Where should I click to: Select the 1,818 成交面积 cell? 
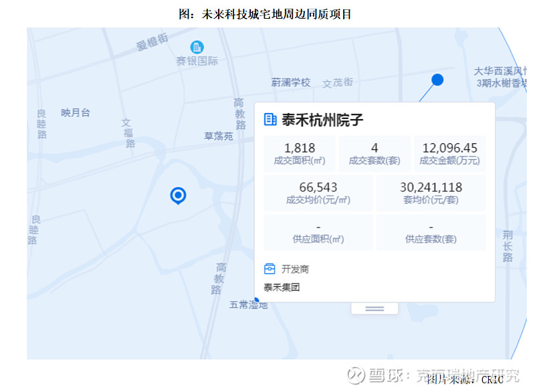pos(300,154)
